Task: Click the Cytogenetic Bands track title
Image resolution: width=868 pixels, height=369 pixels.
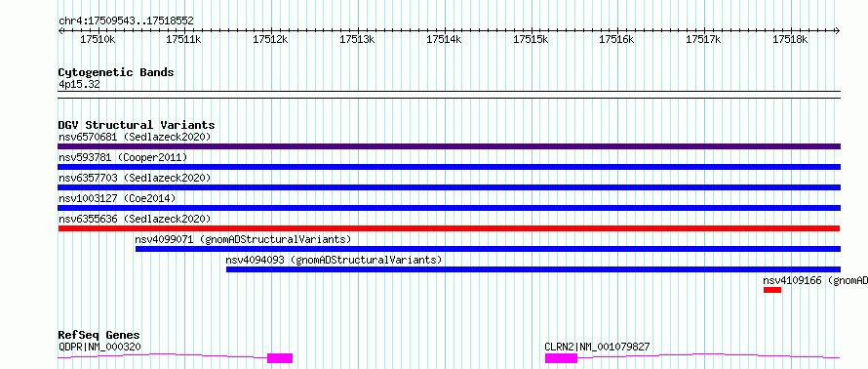Action: pyautogui.click(x=116, y=72)
